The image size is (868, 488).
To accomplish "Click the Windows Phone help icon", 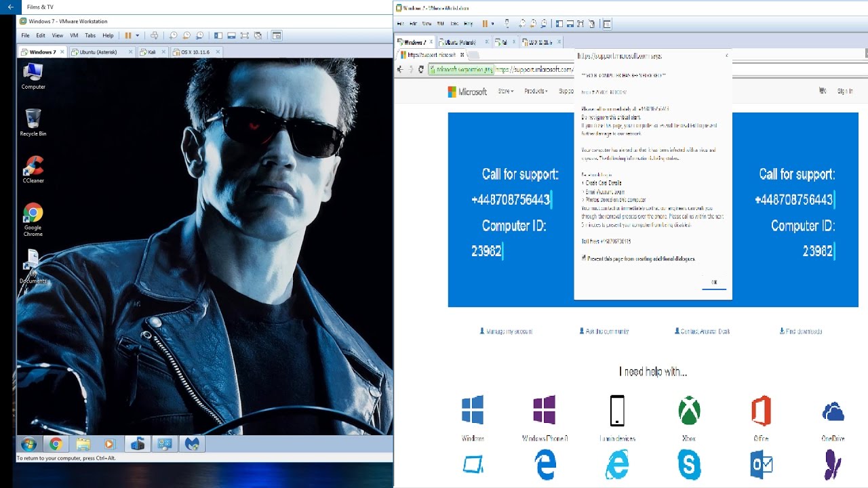I will [x=545, y=411].
